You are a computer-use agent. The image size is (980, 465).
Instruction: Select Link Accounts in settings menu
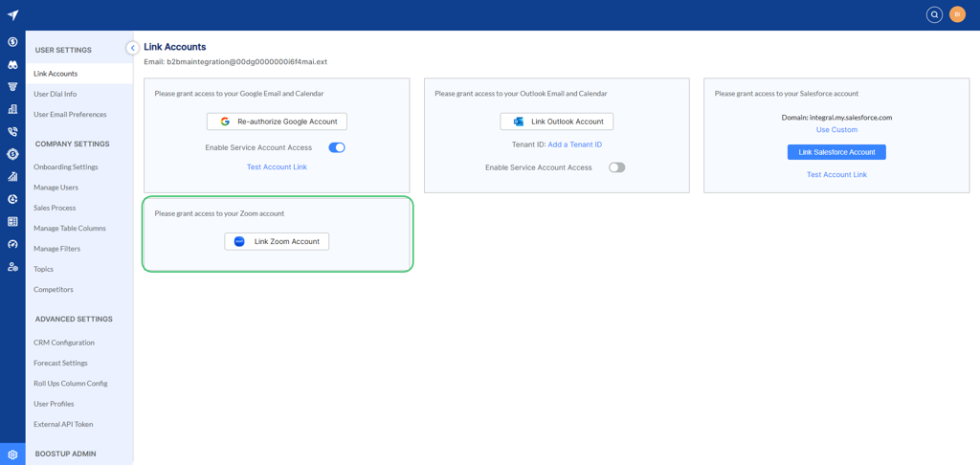coord(79,73)
